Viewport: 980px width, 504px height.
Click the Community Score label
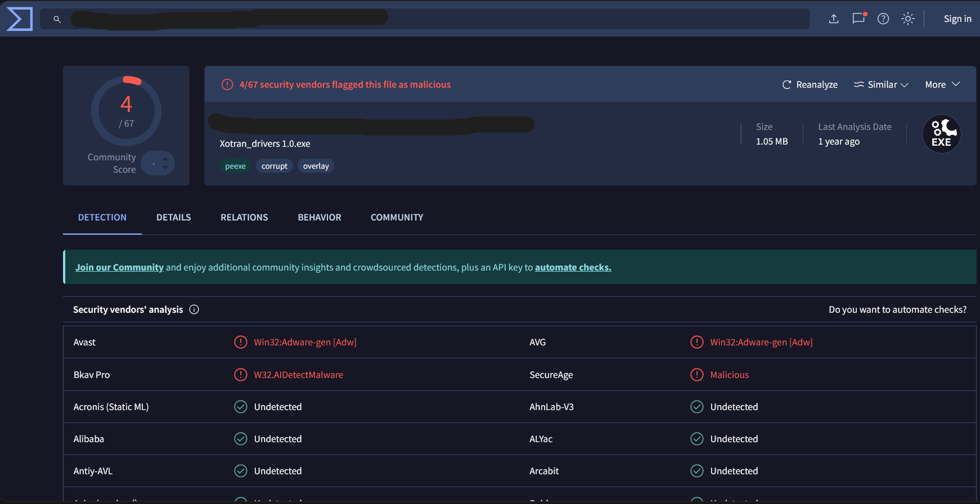point(112,163)
